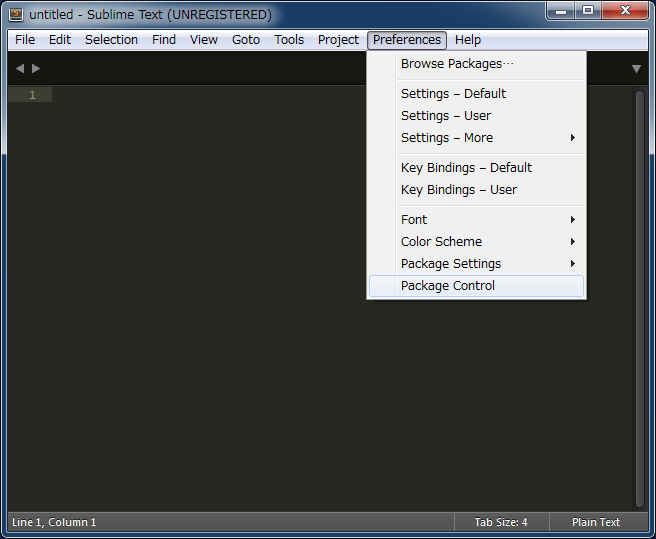
Task: Open the Help menu
Action: point(468,40)
